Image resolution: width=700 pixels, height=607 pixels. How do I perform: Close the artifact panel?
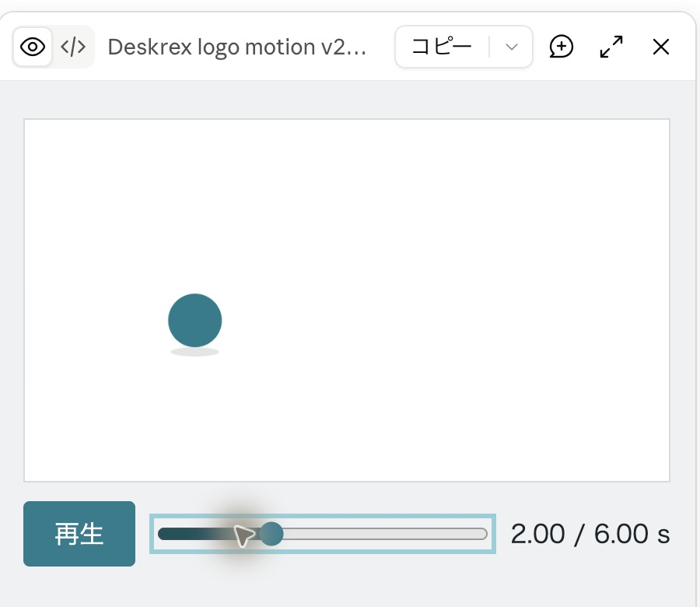coord(660,47)
